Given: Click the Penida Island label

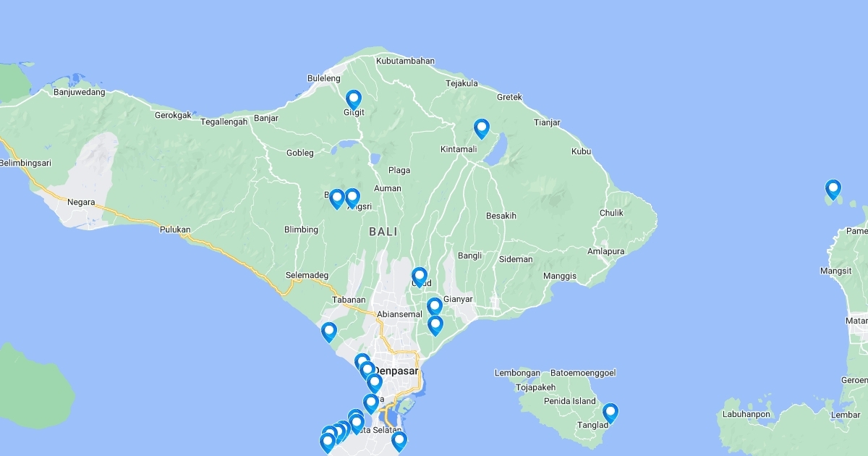Looking at the screenshot, I should (x=570, y=401).
